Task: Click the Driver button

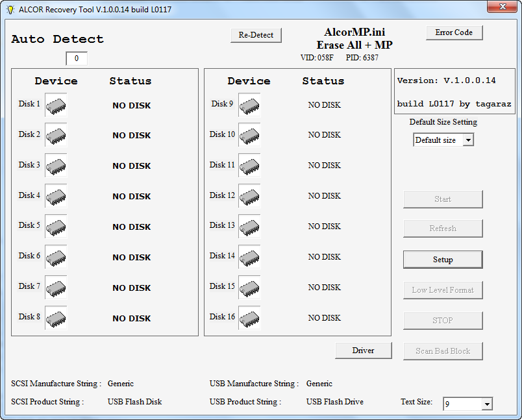Action: point(363,351)
